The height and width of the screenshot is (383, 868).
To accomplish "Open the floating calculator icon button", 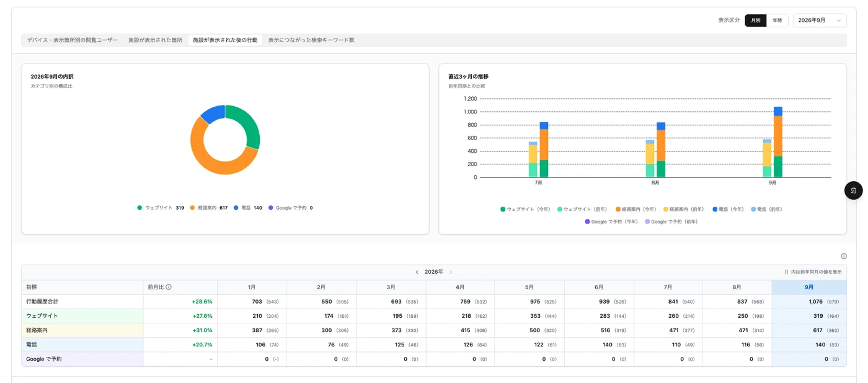I will pos(853,191).
